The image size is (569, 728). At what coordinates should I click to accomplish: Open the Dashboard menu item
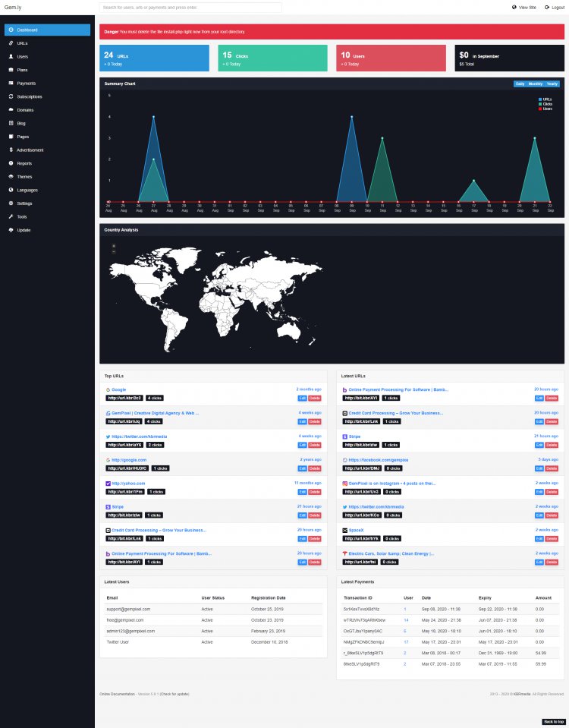tap(47, 30)
